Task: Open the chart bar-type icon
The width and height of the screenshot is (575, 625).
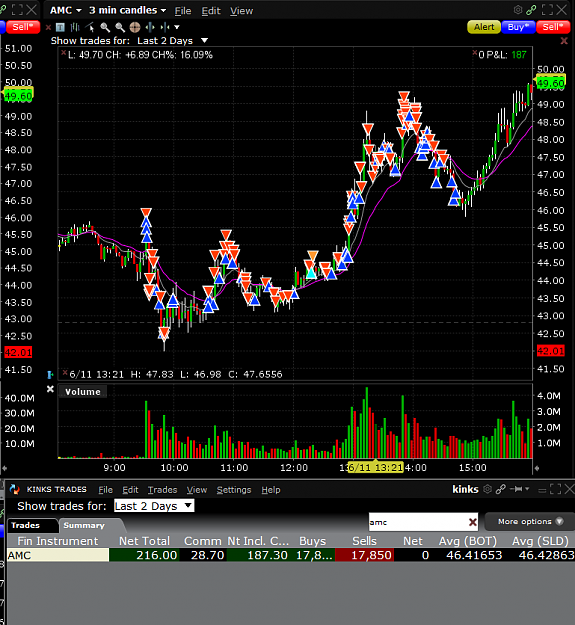Action: pos(75,27)
